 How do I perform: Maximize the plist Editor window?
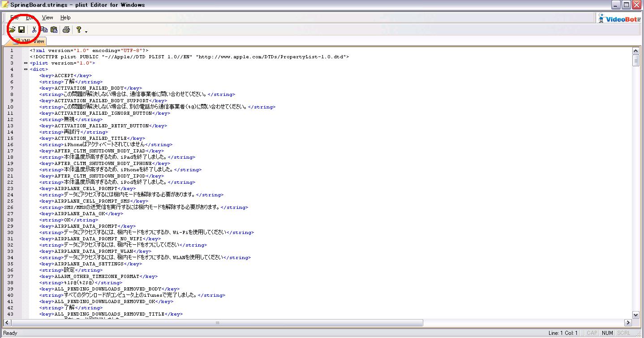pos(626,5)
